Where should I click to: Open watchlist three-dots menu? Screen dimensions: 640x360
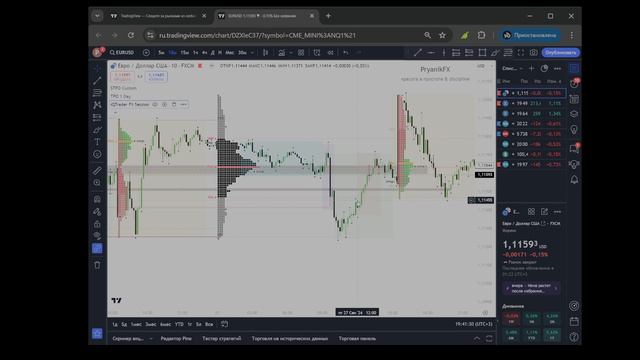[558, 69]
